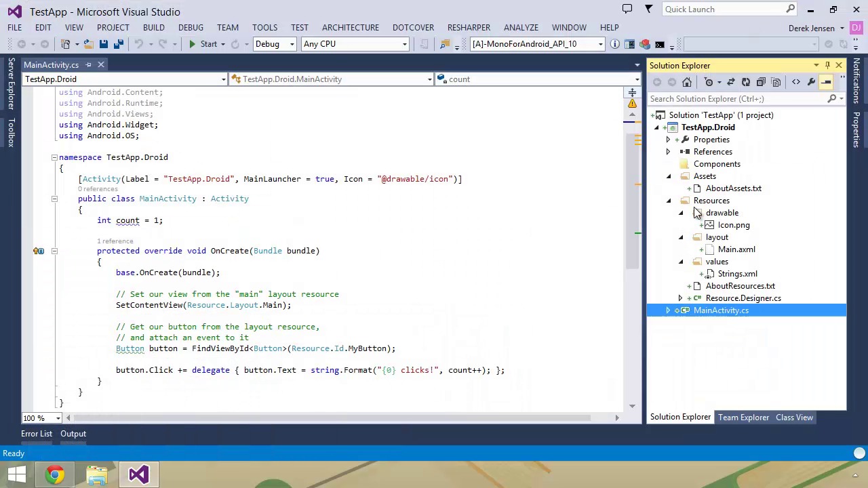
Task: Collapse the Assets folder
Action: tap(669, 176)
